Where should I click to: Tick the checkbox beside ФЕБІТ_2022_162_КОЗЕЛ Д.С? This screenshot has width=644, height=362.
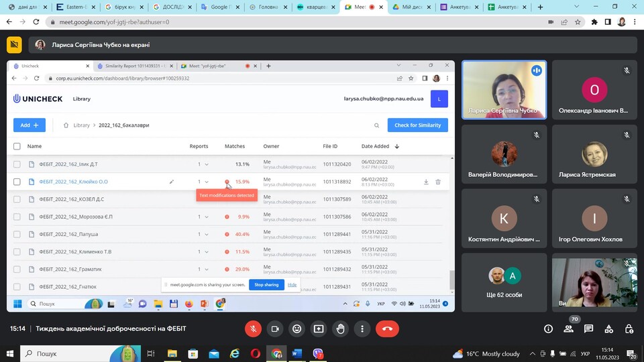(x=17, y=199)
